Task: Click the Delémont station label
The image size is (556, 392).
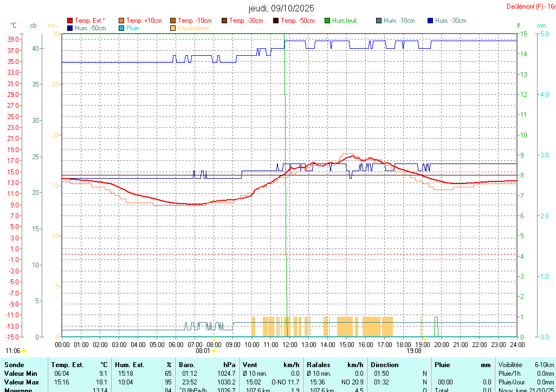Action: click(530, 6)
